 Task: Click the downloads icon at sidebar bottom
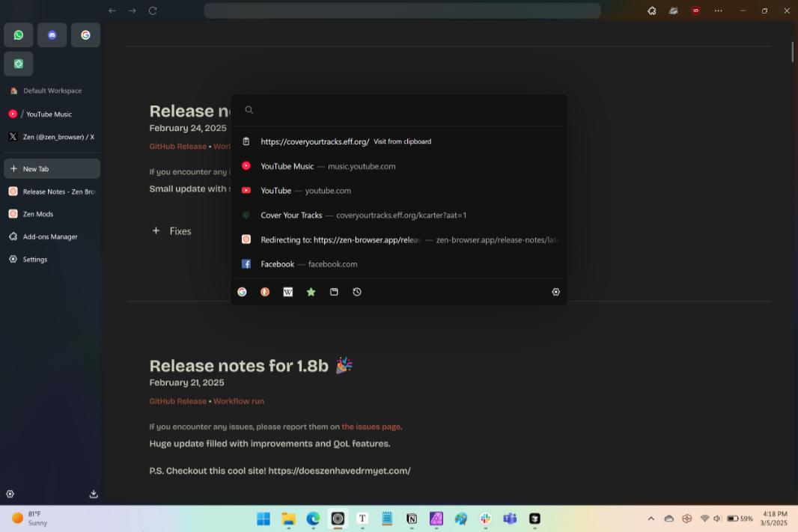pyautogui.click(x=93, y=494)
